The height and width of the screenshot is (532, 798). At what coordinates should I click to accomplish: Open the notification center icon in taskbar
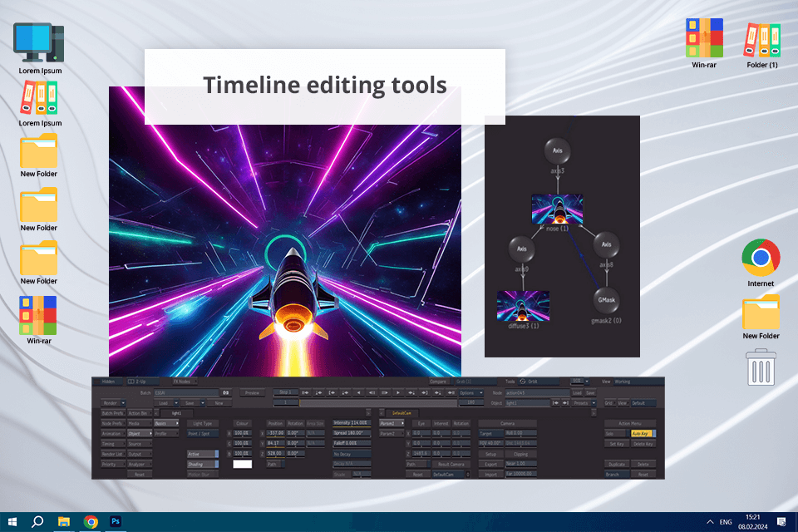click(x=781, y=522)
